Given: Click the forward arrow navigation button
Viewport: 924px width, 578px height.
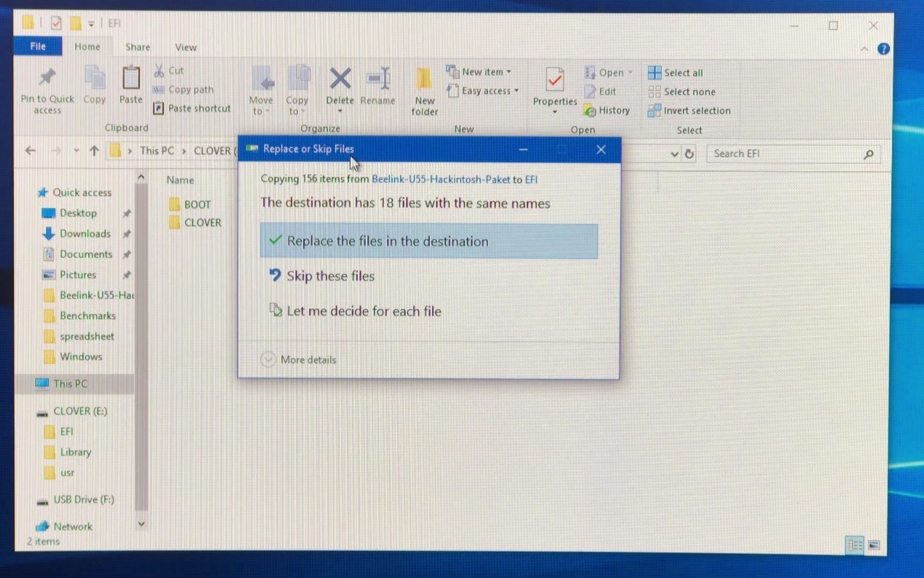Looking at the screenshot, I should [56, 151].
